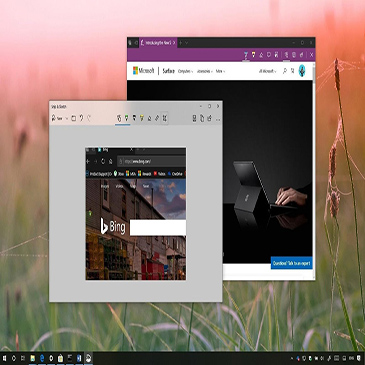This screenshot has width=365, height=365.
Task: Select the yellow highlighter in Snip & Sketch
Action: point(142,118)
